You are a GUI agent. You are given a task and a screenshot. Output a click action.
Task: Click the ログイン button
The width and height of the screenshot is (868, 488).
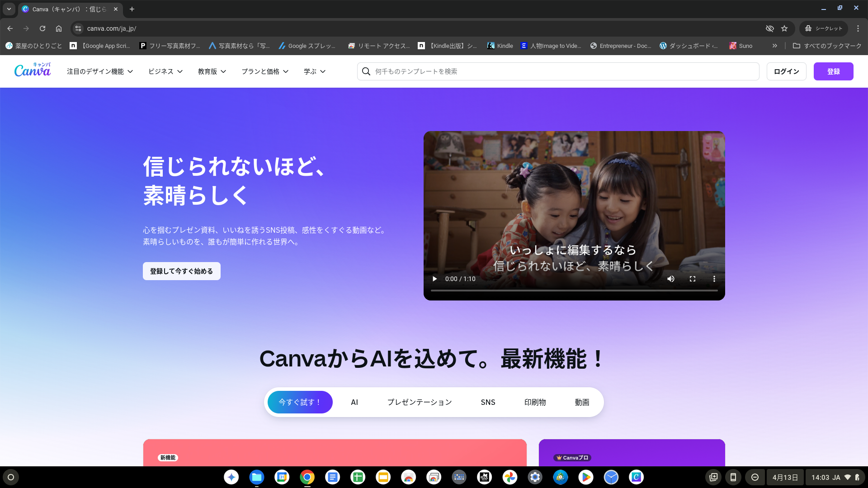[x=786, y=71]
